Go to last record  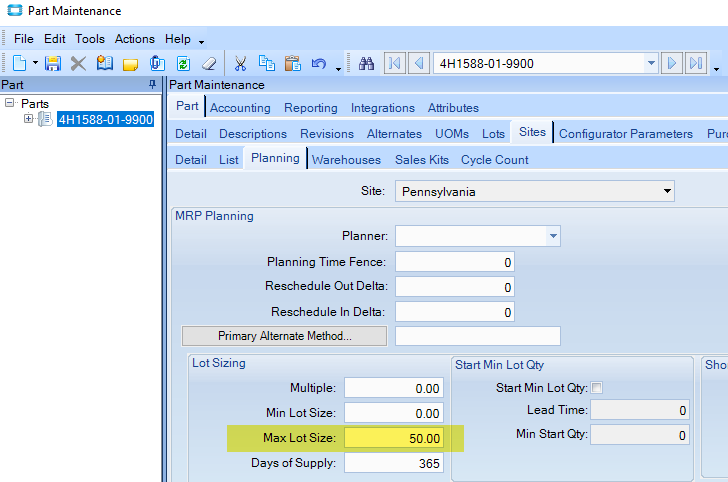click(696, 63)
